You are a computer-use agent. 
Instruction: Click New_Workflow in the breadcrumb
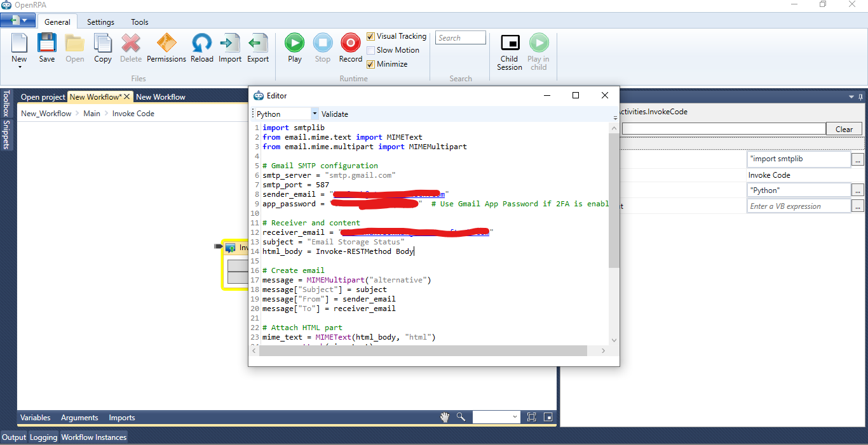46,114
